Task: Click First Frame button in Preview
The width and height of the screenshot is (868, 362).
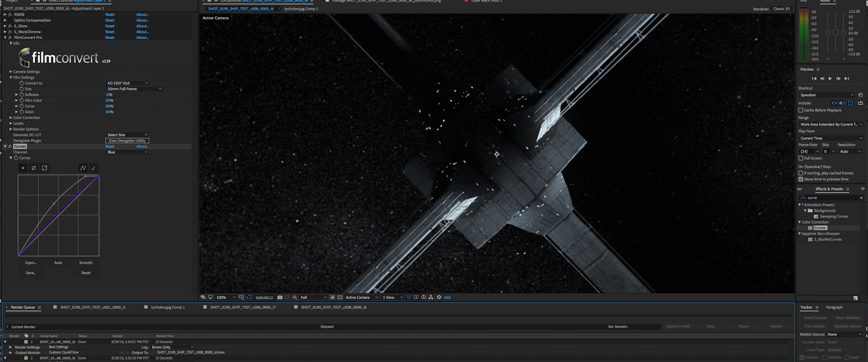Action: pyautogui.click(x=814, y=79)
